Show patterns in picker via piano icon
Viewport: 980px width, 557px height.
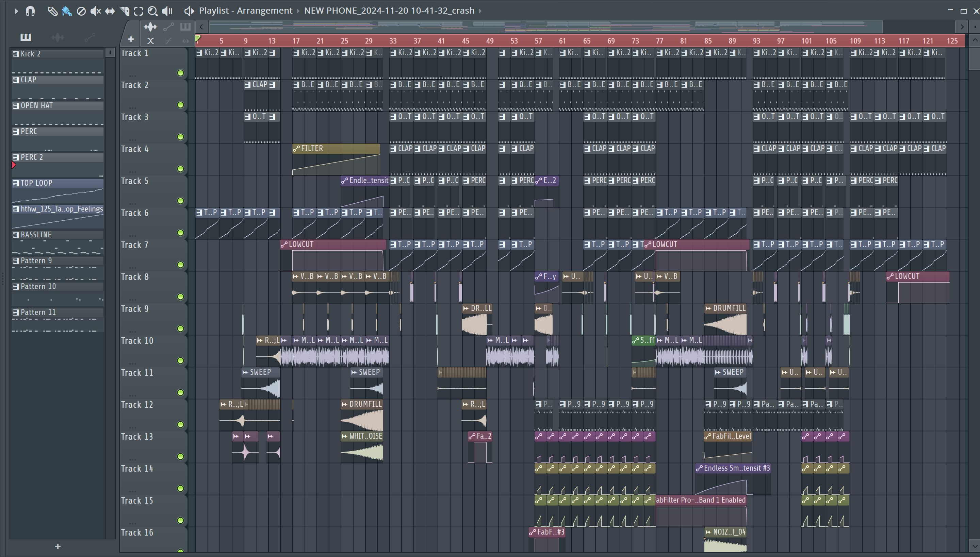26,37
